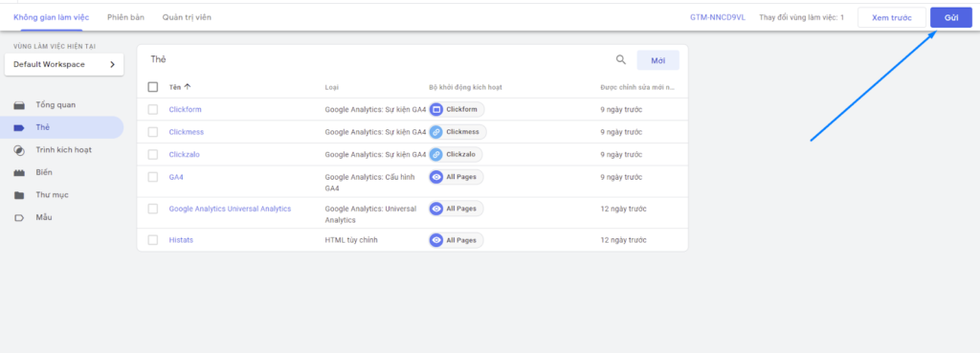Viewport: 980px width, 353px height.
Task: Click All Pages eye icon in Universal Analytics row
Action: click(x=436, y=209)
